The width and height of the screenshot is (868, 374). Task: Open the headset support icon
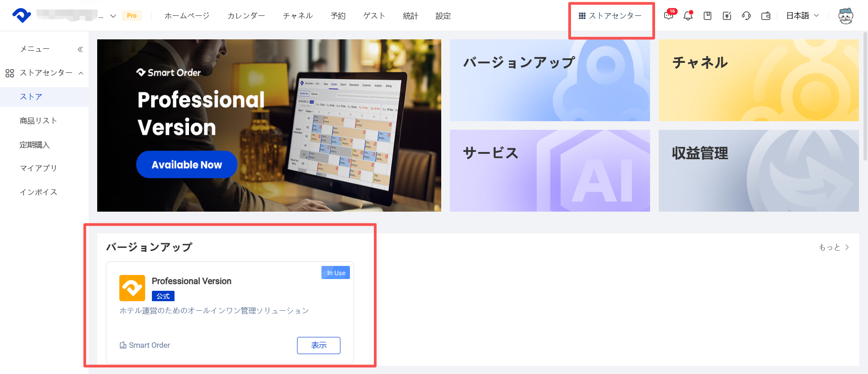pyautogui.click(x=746, y=16)
